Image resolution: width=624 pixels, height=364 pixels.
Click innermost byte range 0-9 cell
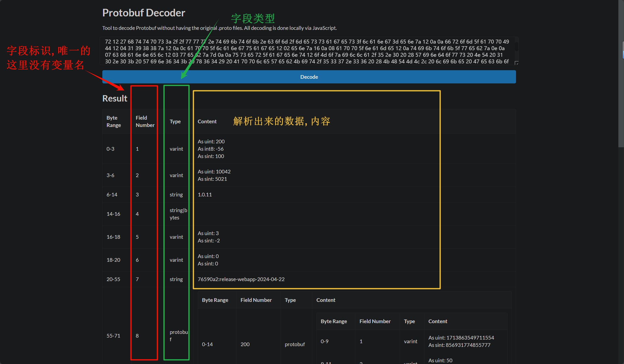(x=324, y=341)
